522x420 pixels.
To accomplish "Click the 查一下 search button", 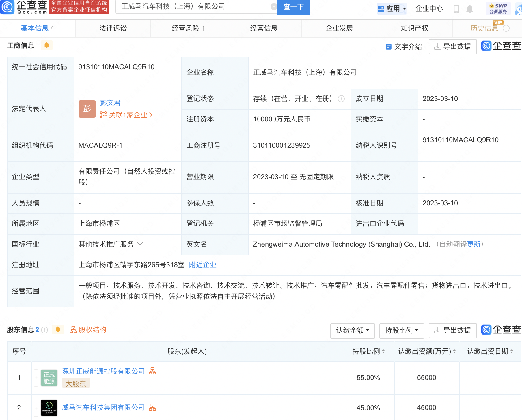I will click(x=293, y=7).
